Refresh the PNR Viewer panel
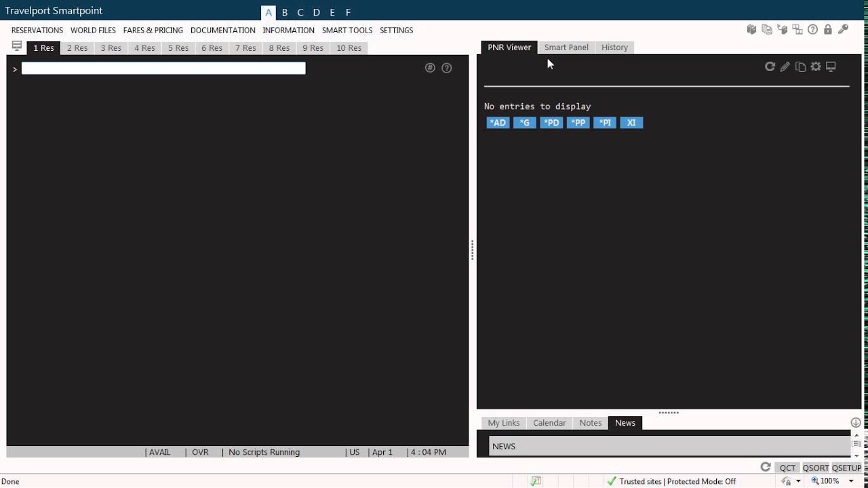The height and width of the screenshot is (488, 868). (x=770, y=66)
